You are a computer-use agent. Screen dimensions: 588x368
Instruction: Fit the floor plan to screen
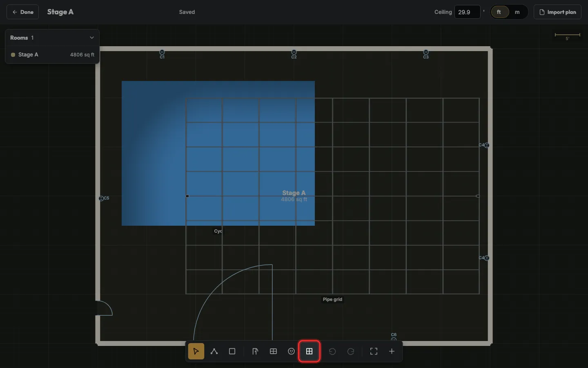[374, 351]
